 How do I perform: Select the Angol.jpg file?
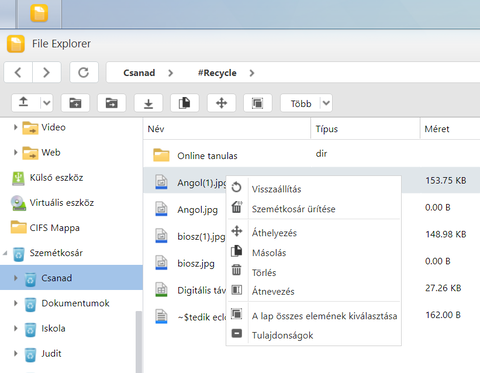tap(197, 210)
